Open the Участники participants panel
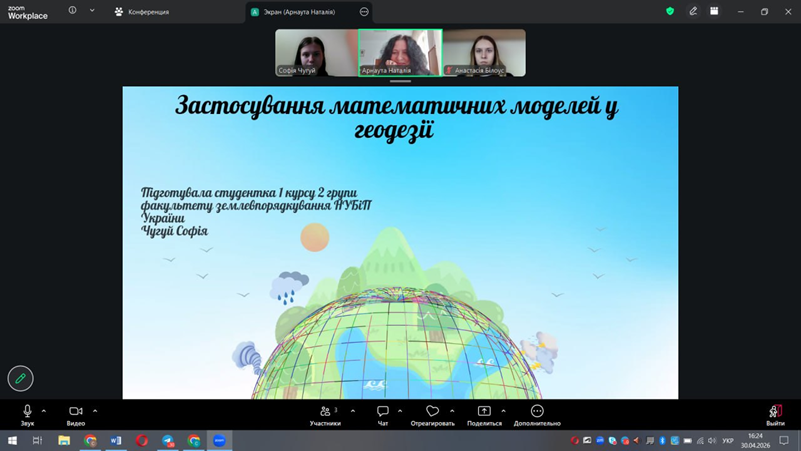 click(x=325, y=415)
